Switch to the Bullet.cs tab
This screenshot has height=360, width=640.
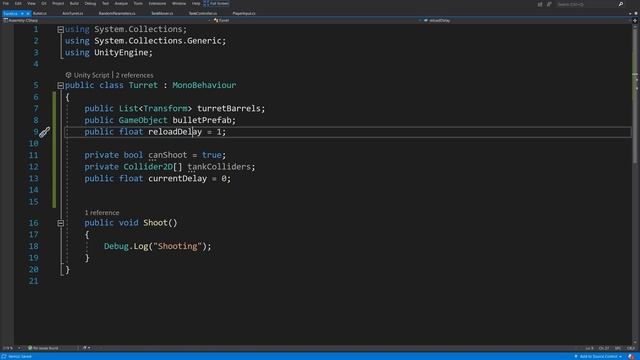[40, 13]
